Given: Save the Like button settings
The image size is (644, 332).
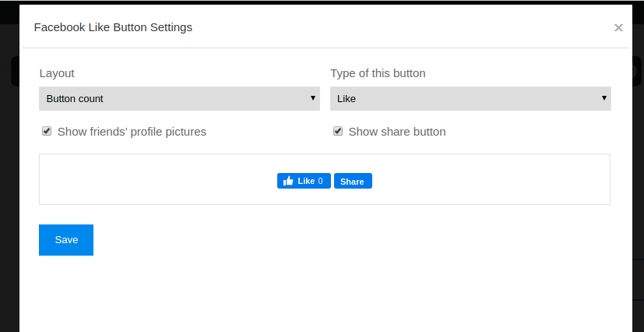Looking at the screenshot, I should click(x=66, y=240).
